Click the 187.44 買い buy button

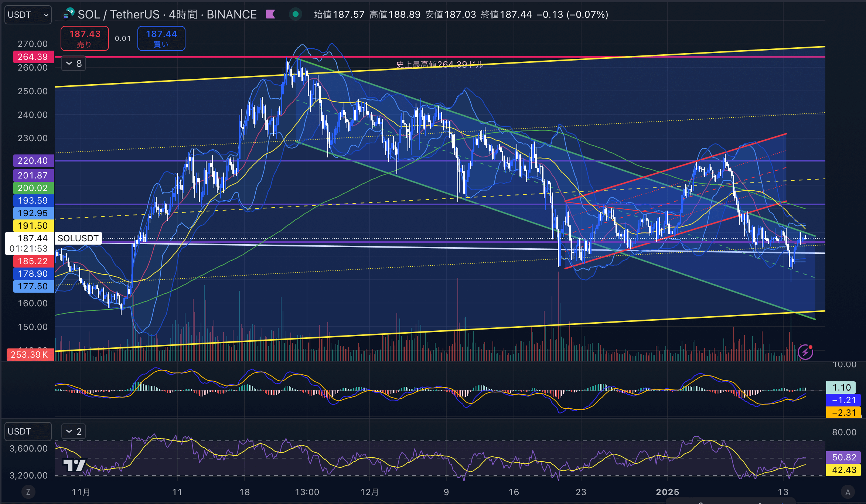pos(161,38)
